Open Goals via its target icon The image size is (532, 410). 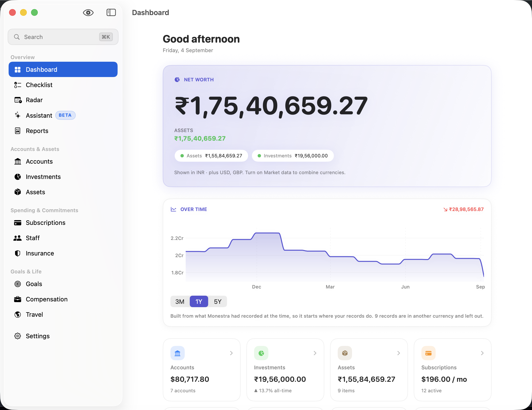[17, 284]
